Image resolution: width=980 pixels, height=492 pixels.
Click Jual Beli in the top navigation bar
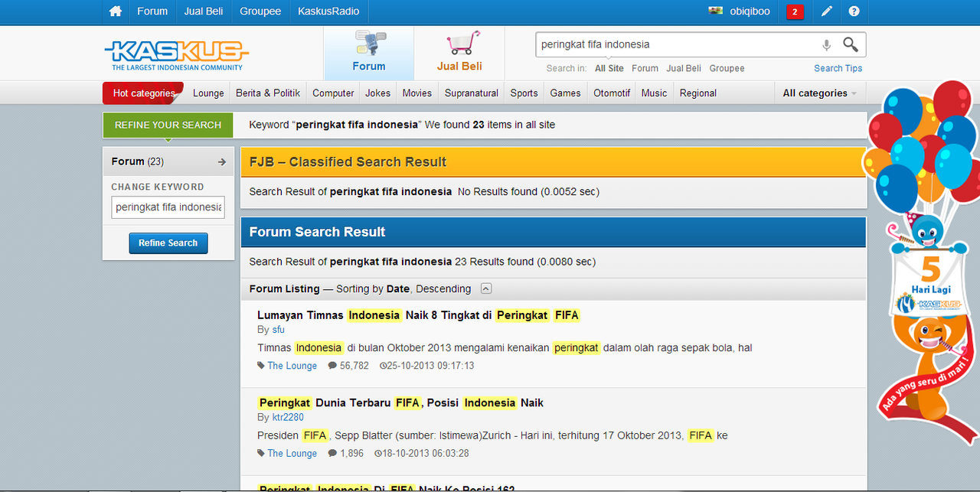(204, 11)
